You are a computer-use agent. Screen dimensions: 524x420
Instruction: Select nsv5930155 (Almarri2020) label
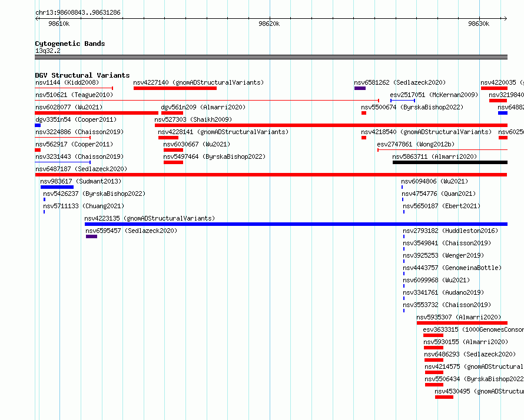(x=466, y=342)
